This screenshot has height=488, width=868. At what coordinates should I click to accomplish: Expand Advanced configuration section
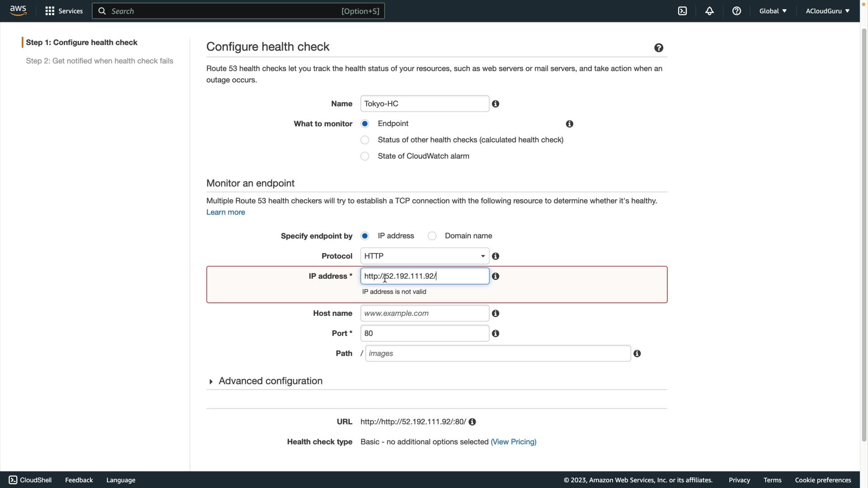(270, 381)
